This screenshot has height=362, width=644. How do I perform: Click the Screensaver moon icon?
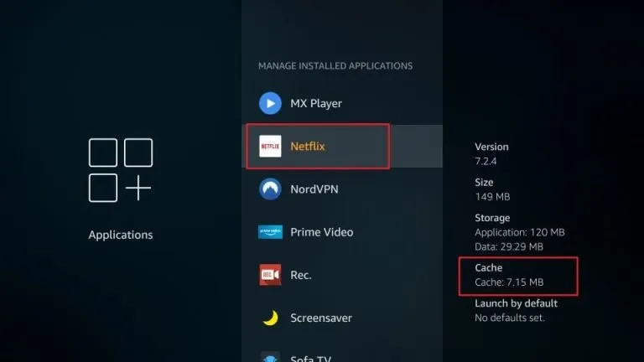(270, 318)
